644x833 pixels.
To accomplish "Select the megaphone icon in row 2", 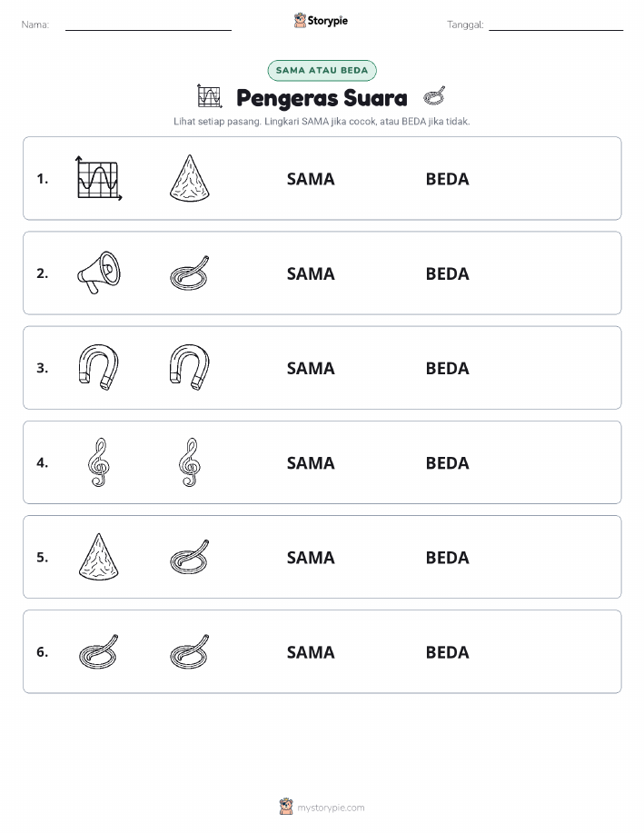I will (99, 273).
